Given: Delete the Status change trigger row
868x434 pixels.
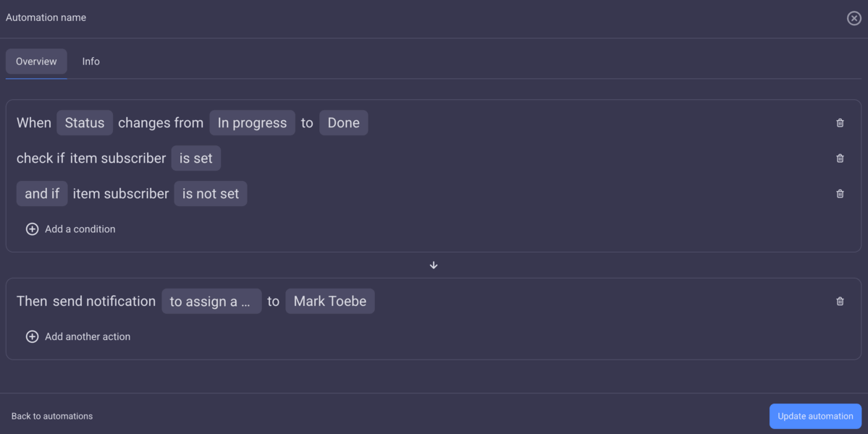Looking at the screenshot, I should 840,122.
